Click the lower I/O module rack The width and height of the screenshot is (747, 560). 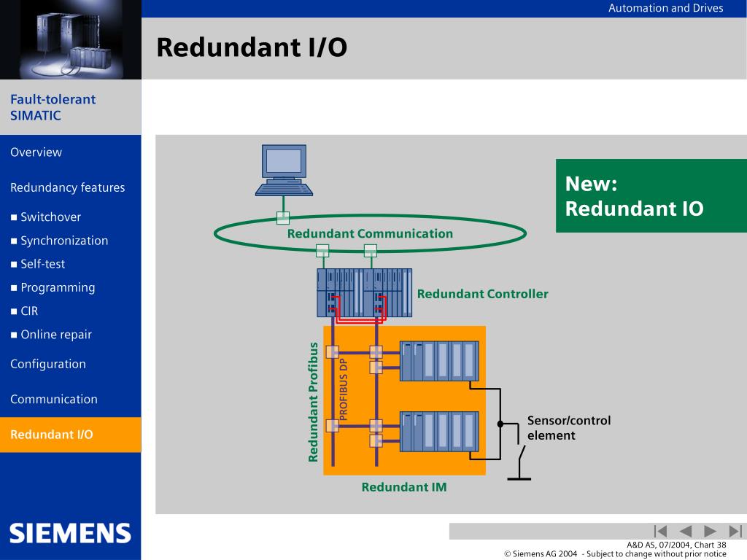point(439,432)
